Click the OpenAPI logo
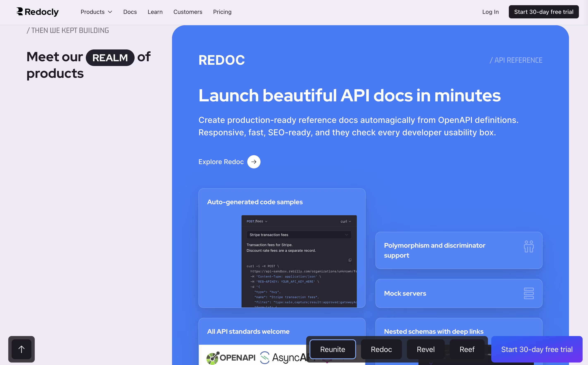The height and width of the screenshot is (365, 588). [x=231, y=358]
